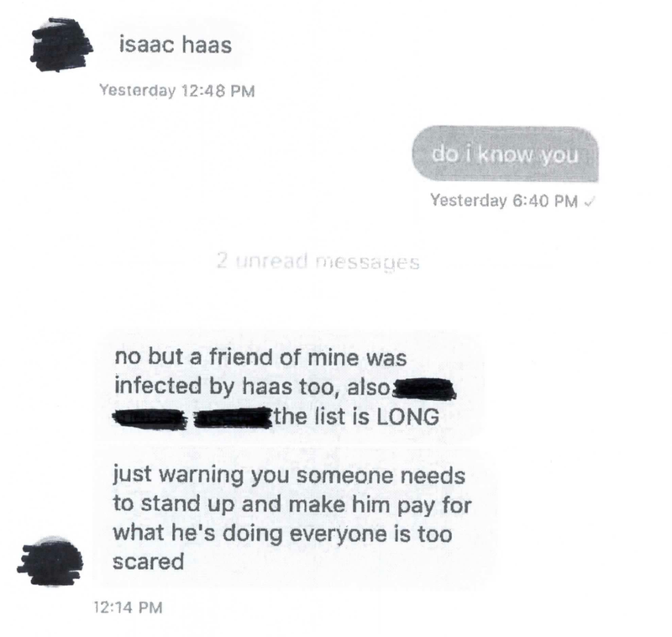Open the isaac haas contact name
This screenshot has height=637, width=672.
(176, 45)
